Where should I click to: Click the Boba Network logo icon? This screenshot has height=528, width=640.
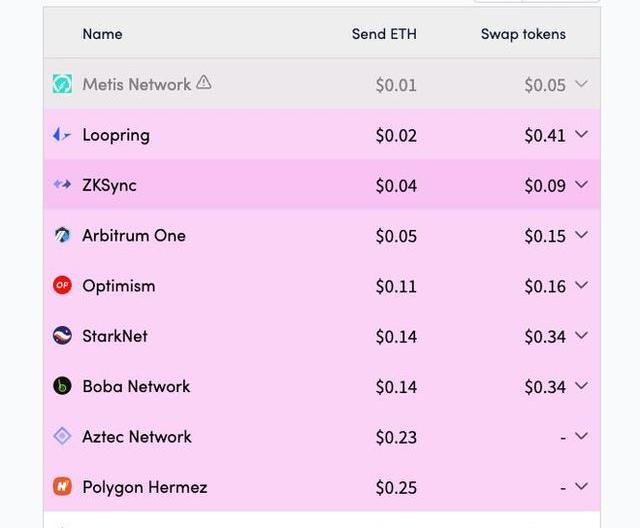pos(62,386)
